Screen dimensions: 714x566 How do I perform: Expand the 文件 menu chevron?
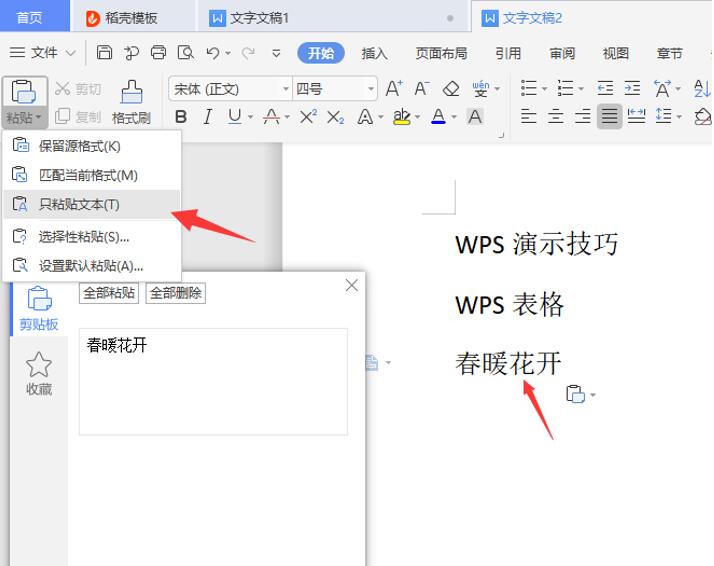(71, 53)
